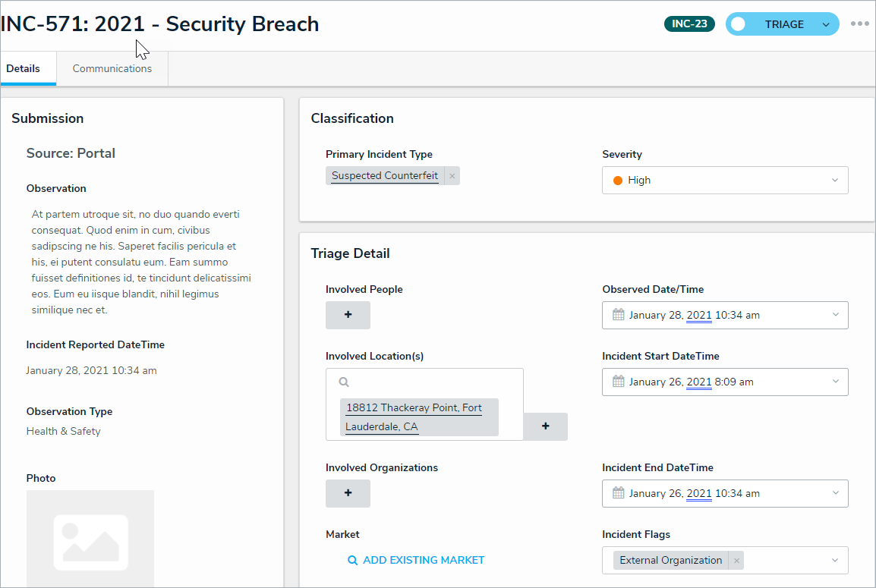Viewport: 876px width, 588px height.
Task: Remove the External Organization flag tag
Action: pos(736,561)
